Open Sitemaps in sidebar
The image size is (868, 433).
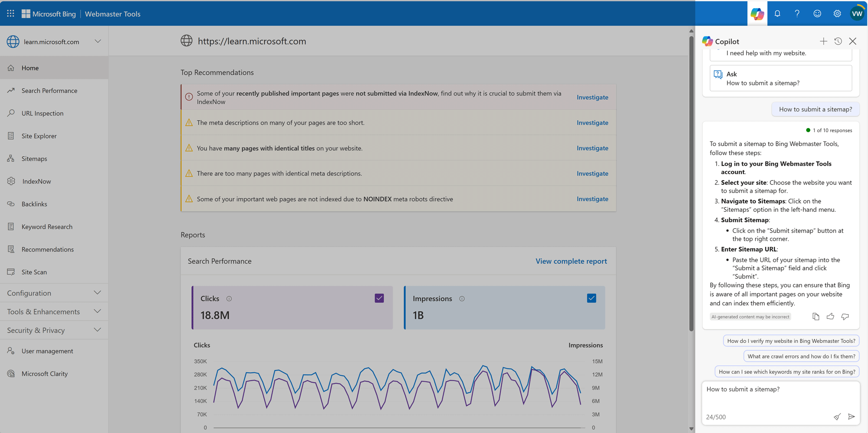[x=54, y=159]
